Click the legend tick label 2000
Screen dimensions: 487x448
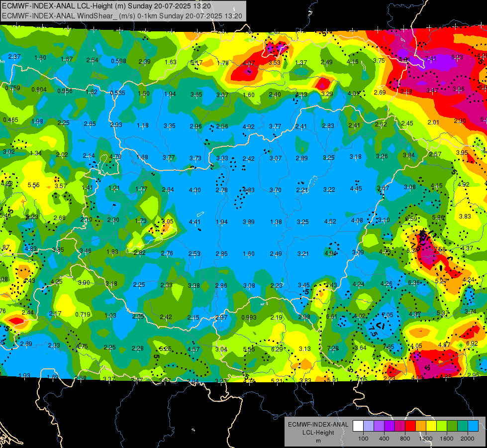pos(468,439)
